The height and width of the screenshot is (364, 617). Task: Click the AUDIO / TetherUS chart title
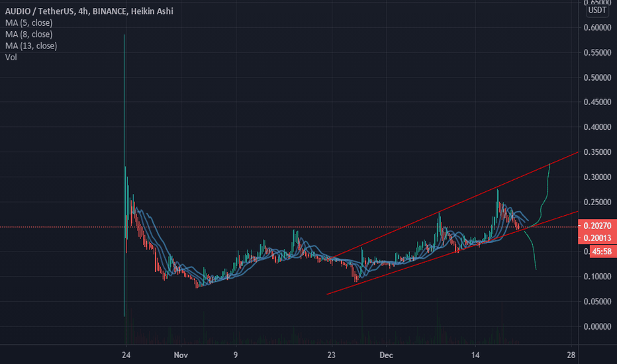tap(89, 11)
